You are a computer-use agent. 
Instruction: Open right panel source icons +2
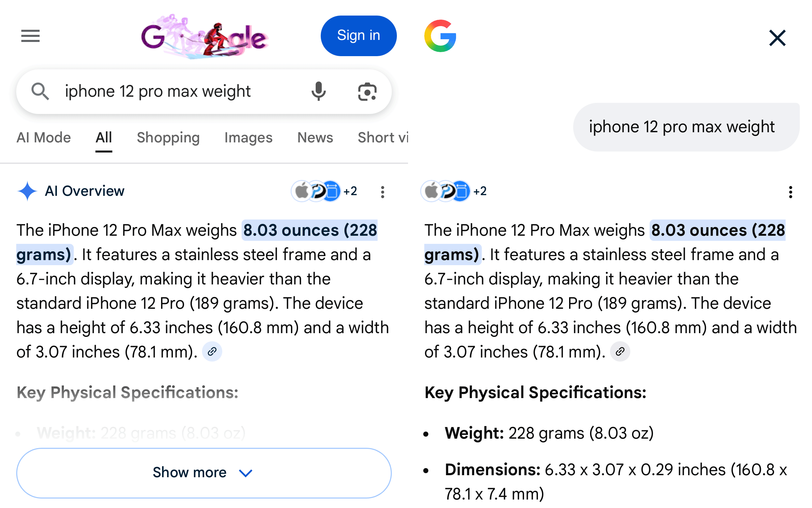tap(453, 191)
